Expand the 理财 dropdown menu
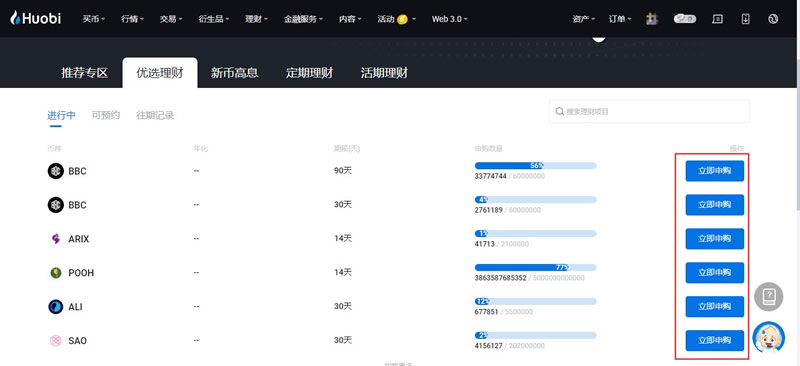 257,19
